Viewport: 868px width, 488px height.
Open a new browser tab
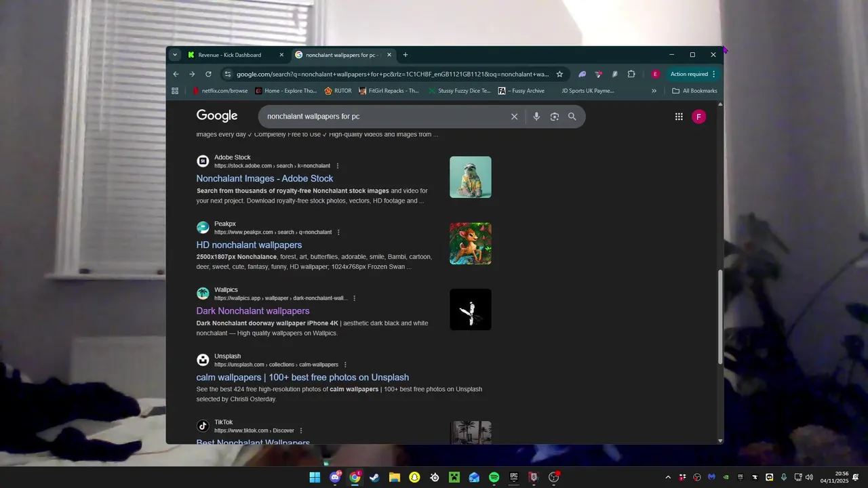(x=406, y=55)
